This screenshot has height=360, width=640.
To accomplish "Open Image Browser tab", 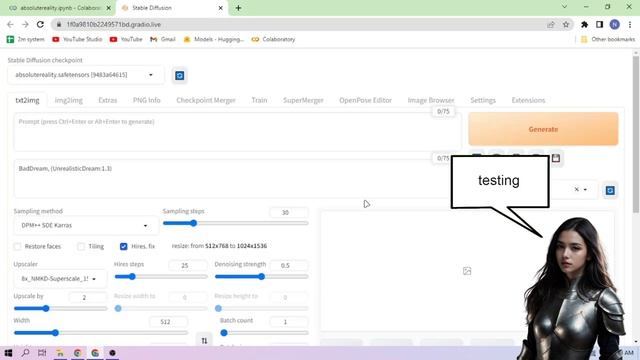I will 431,100.
